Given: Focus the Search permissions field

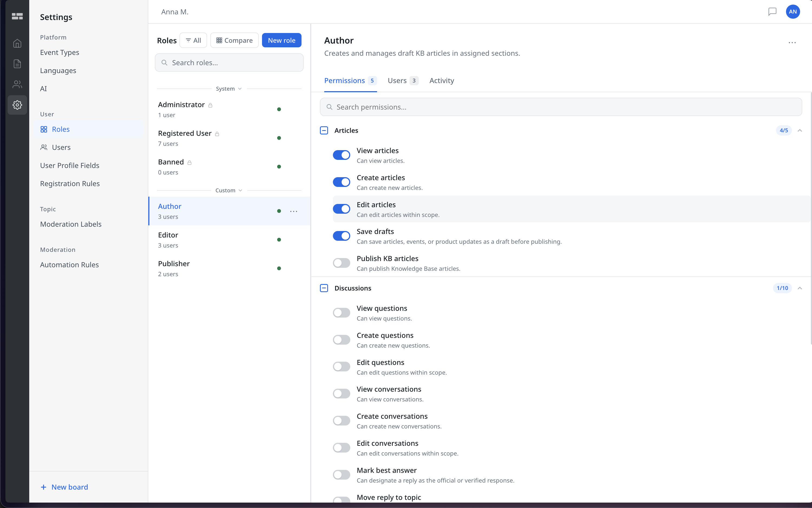Looking at the screenshot, I should point(561,107).
